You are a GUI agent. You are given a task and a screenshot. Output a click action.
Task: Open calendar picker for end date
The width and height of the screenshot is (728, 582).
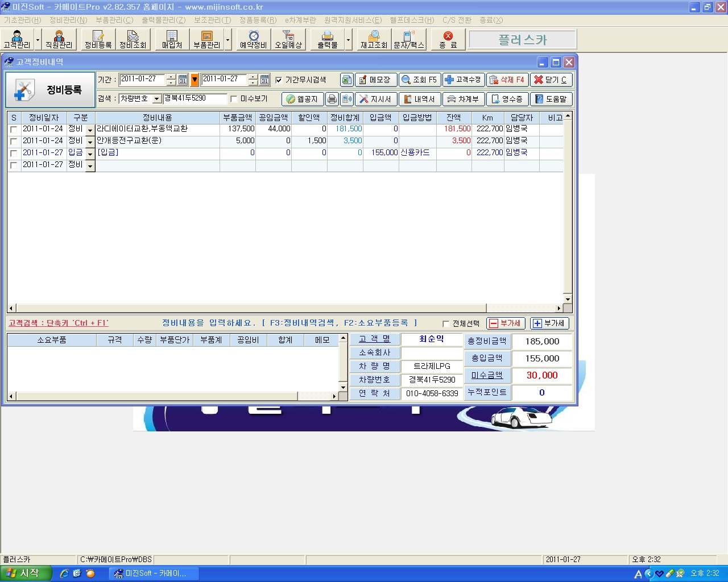click(264, 80)
